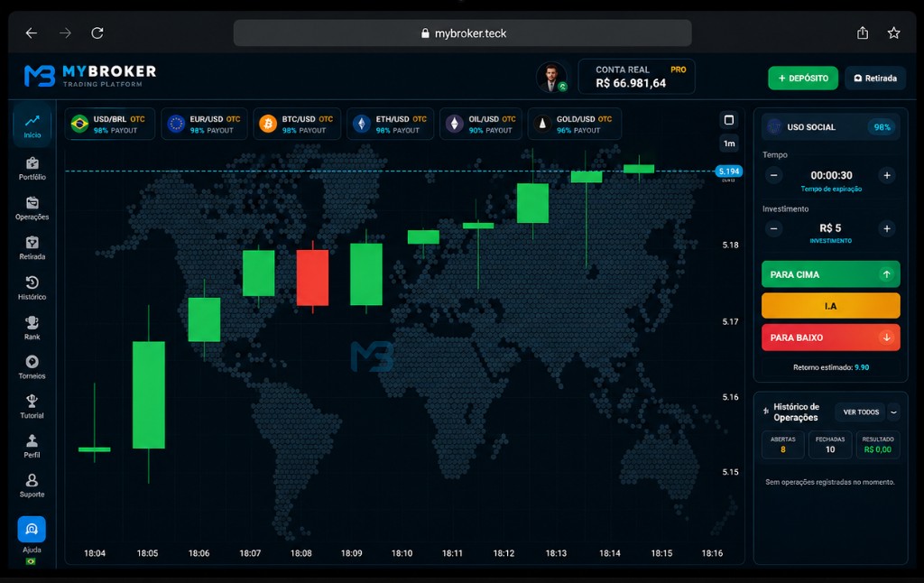Click the Retorno estimado 9.90 text
The width and height of the screenshot is (924, 583).
coord(830,367)
